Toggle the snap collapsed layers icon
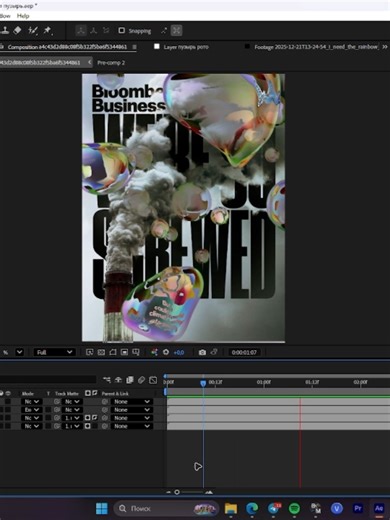390x520 pixels. [177, 31]
